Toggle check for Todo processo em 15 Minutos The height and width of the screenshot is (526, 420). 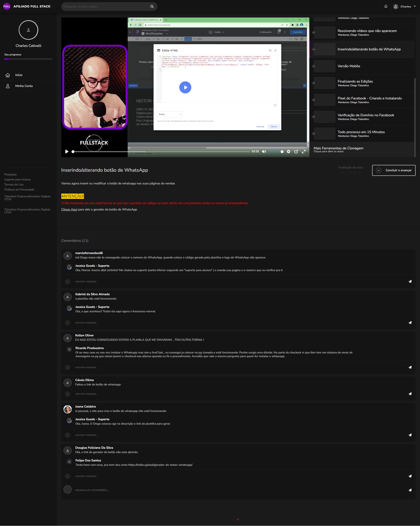click(313, 133)
